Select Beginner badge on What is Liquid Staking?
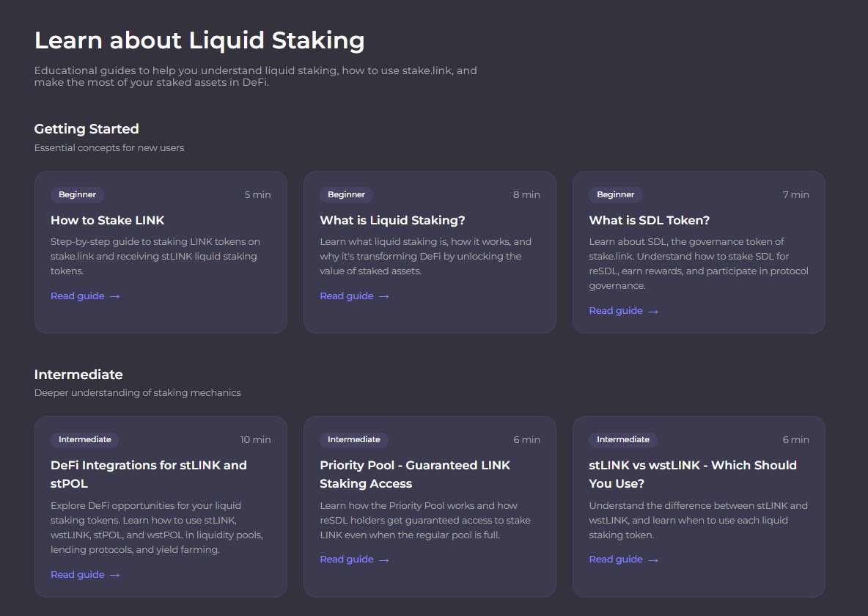 click(346, 194)
